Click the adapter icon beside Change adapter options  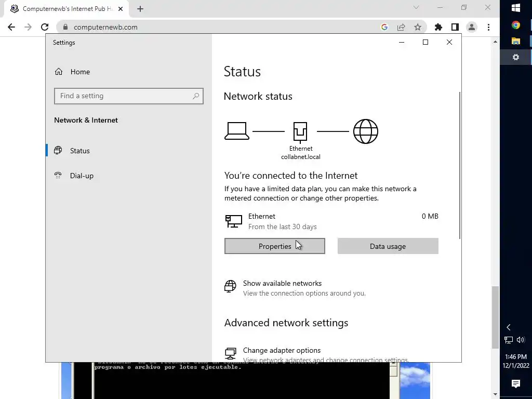click(x=230, y=353)
